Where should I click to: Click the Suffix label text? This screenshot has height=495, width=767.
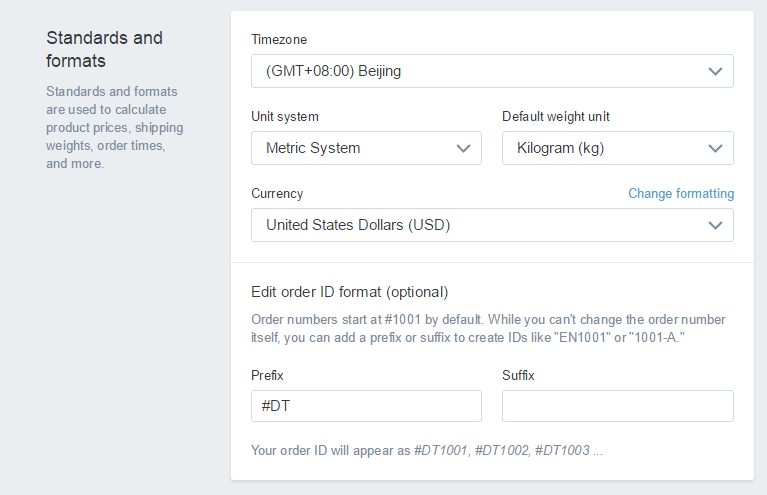(x=518, y=375)
